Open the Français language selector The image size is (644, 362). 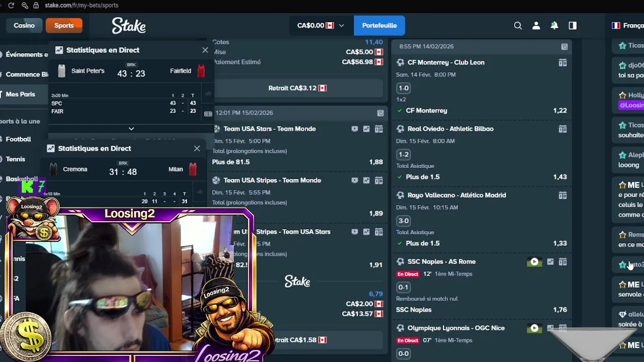tap(627, 26)
